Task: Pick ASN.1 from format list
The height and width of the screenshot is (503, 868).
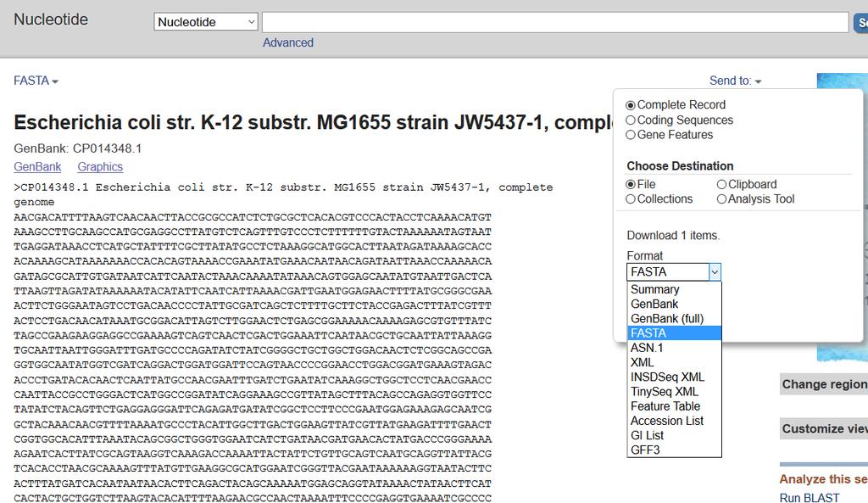Action: pos(674,348)
